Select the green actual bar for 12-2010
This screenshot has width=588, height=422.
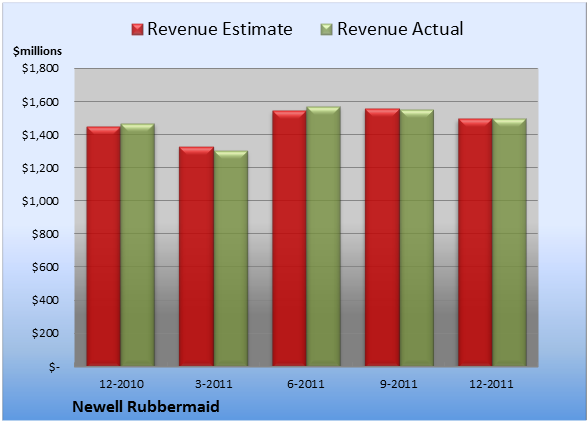(x=138, y=245)
